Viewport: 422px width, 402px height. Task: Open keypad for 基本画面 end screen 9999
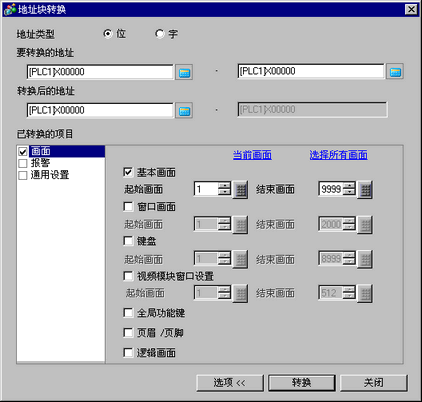[365, 190]
